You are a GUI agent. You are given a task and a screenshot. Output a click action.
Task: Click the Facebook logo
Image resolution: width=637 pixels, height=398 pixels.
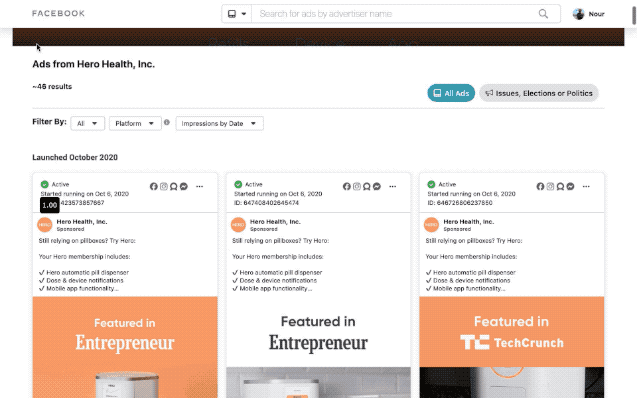[58, 13]
